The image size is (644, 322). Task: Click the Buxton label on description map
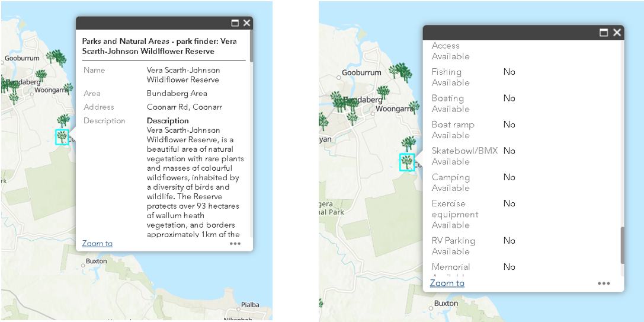click(97, 261)
